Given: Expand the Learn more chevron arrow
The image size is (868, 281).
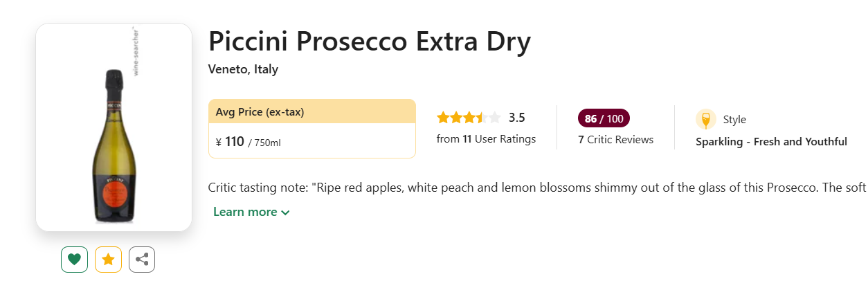Looking at the screenshot, I should click(285, 212).
